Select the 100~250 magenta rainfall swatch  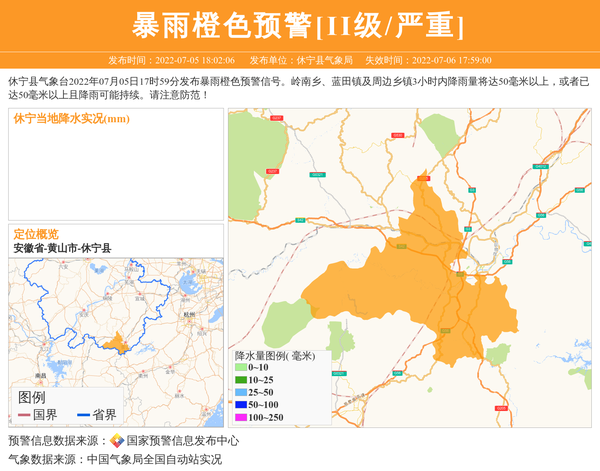tap(240, 417)
